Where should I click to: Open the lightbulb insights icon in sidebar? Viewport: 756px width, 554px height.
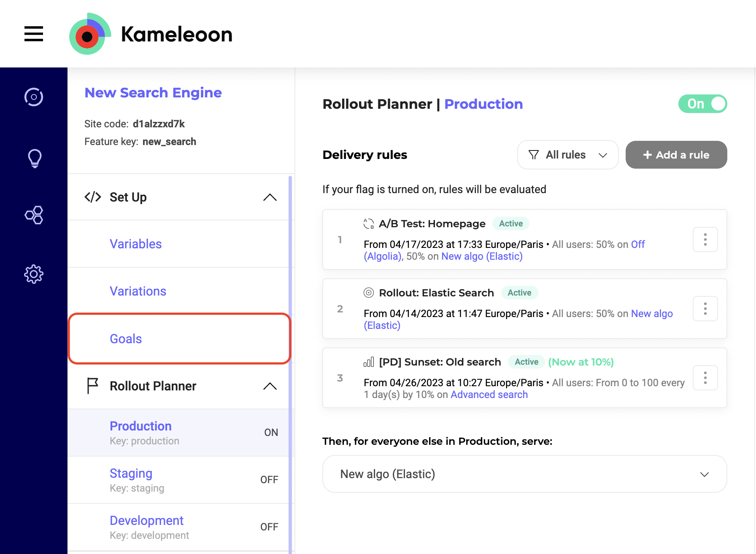pyautogui.click(x=35, y=159)
